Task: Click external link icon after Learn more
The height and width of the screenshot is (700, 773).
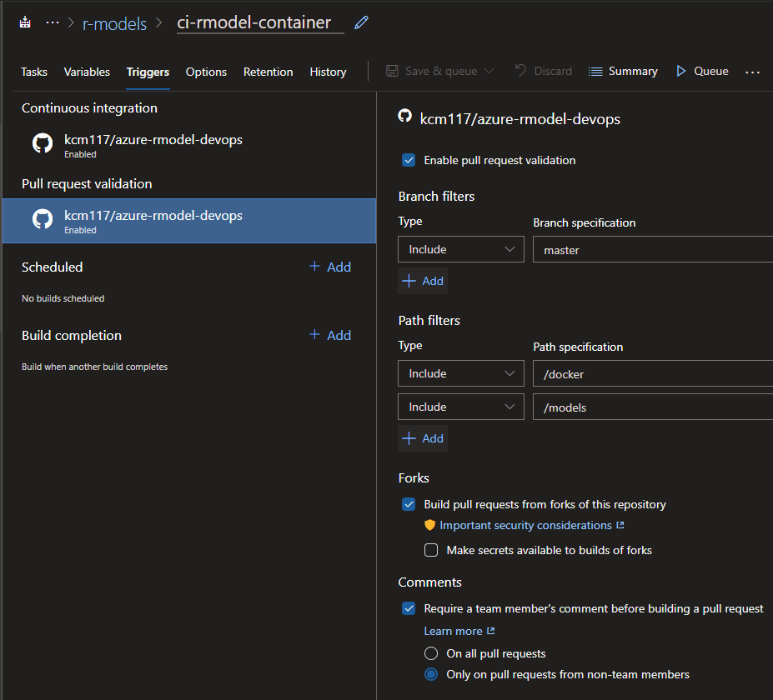Action: [x=490, y=631]
